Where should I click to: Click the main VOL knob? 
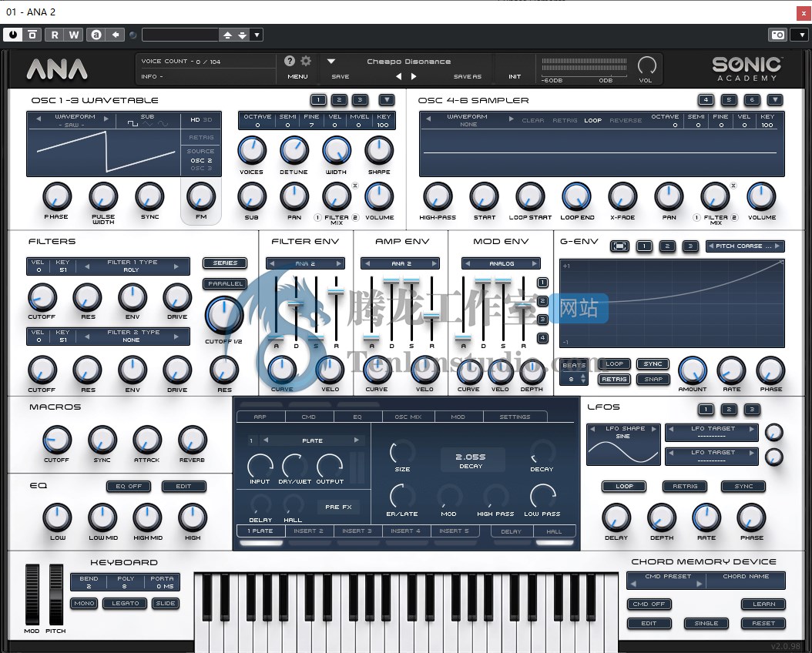647,65
